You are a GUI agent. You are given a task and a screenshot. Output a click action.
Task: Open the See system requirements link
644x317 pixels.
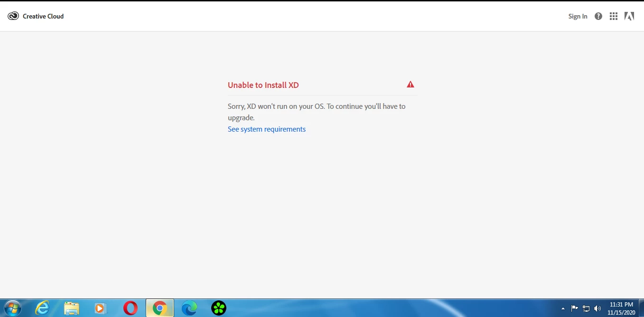tap(267, 129)
